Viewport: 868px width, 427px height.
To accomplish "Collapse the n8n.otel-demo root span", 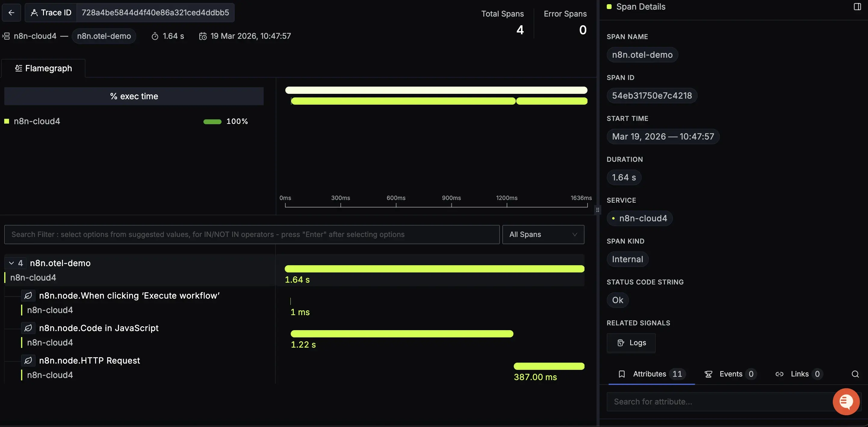I will click(11, 263).
